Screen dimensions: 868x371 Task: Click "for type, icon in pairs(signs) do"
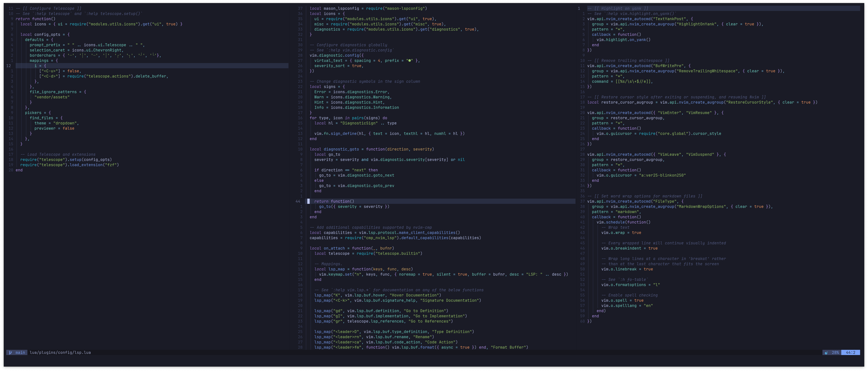click(348, 118)
